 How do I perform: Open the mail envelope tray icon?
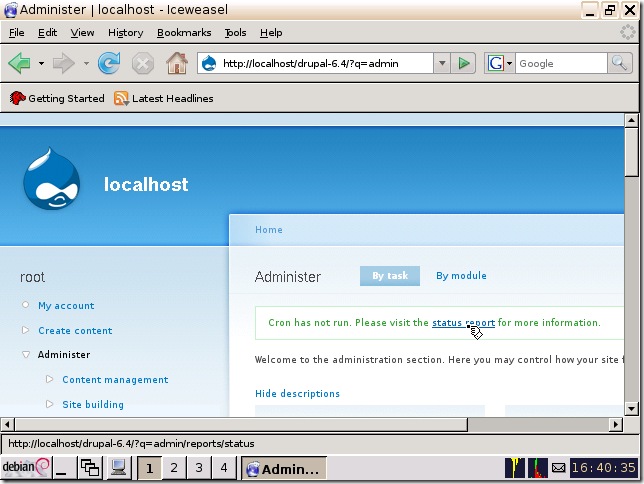coord(559,468)
